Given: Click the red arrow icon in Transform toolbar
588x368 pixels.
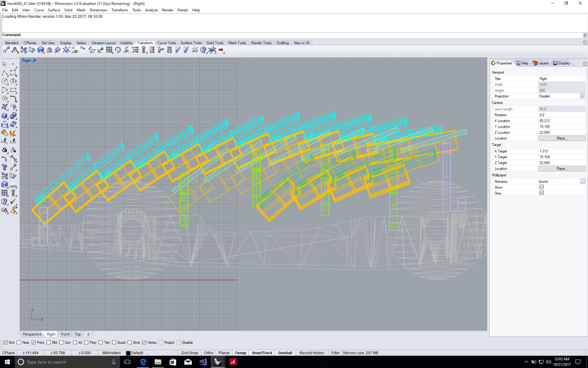Looking at the screenshot, I should pos(222,50).
